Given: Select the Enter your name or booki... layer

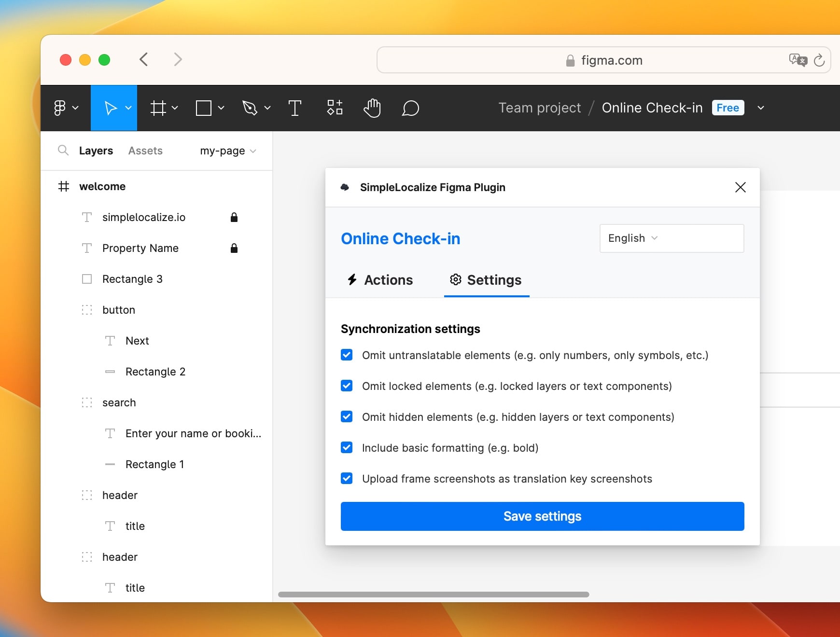Looking at the screenshot, I should (156, 433).
